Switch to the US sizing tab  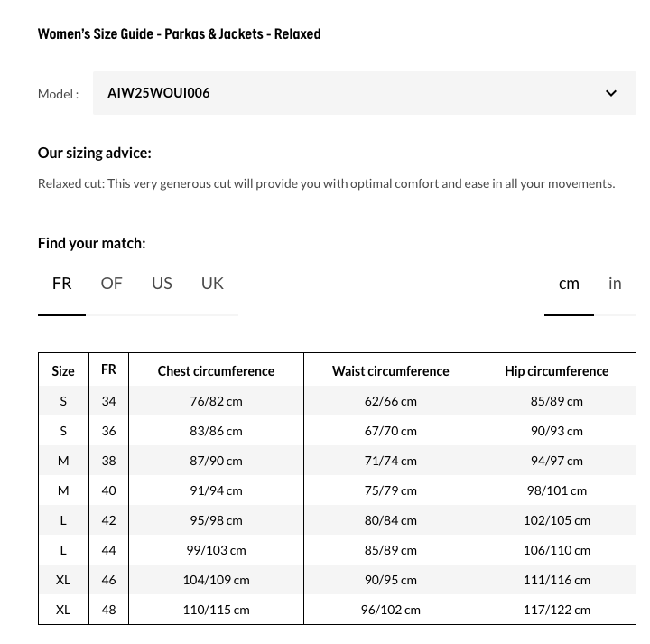(x=162, y=284)
